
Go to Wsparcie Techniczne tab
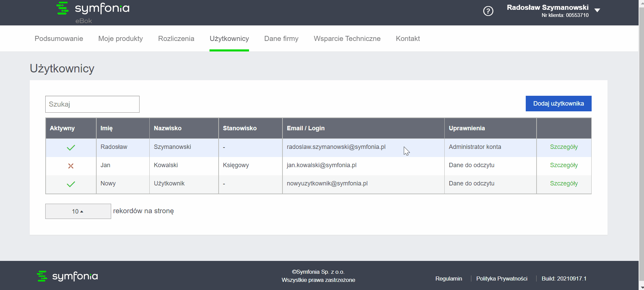(x=347, y=39)
